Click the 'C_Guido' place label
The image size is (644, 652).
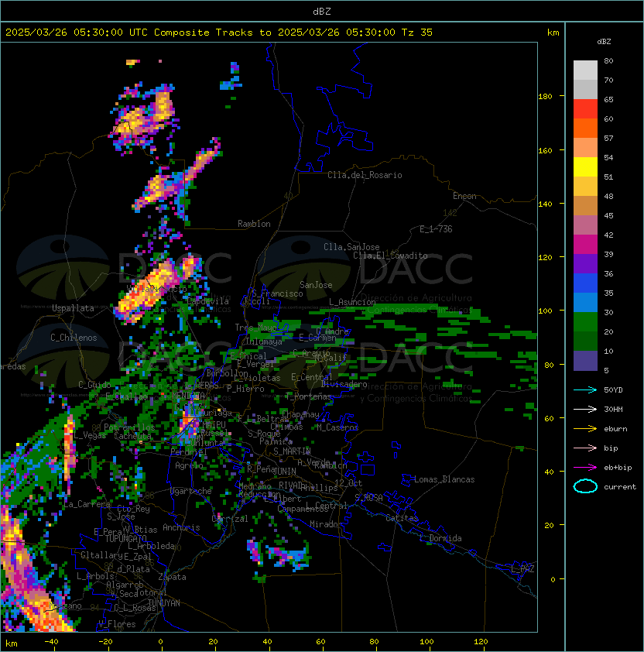pyautogui.click(x=94, y=385)
